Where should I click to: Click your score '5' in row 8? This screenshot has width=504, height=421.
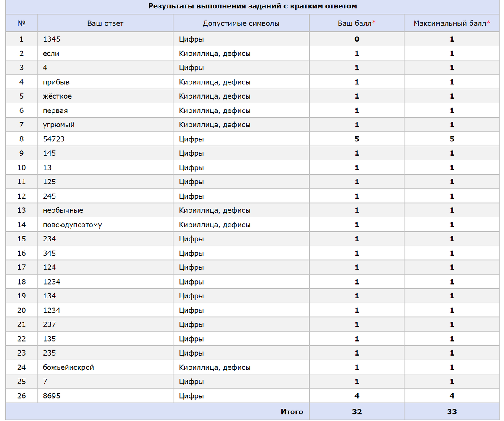357,139
